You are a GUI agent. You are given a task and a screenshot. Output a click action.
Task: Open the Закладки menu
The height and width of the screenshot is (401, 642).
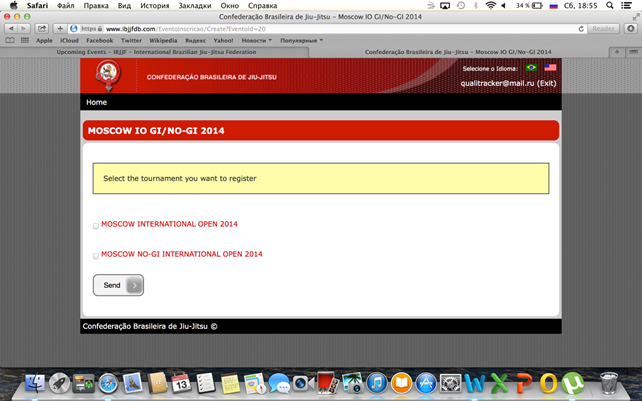click(x=195, y=5)
